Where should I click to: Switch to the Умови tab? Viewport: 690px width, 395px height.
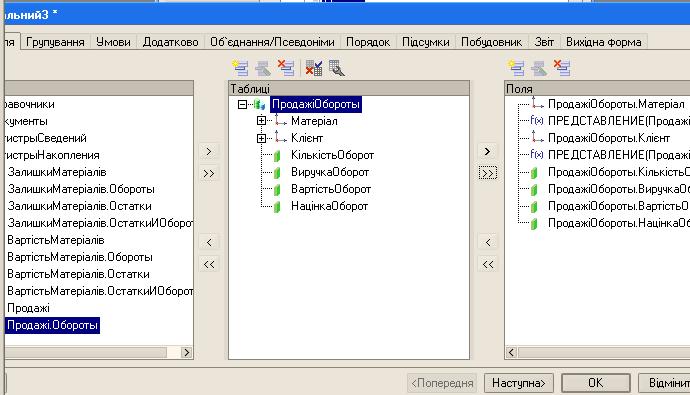click(x=114, y=42)
